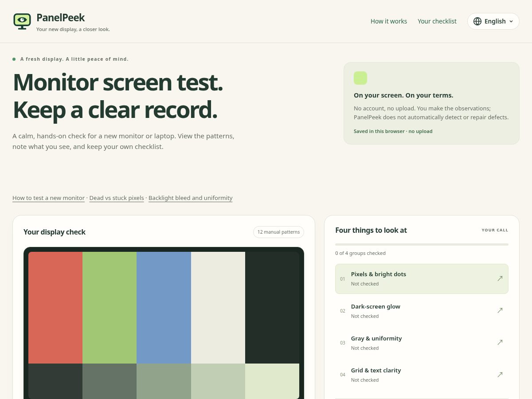Click tagline 'Your new display, a closer look.'
532x399 pixels.
coord(73,29)
